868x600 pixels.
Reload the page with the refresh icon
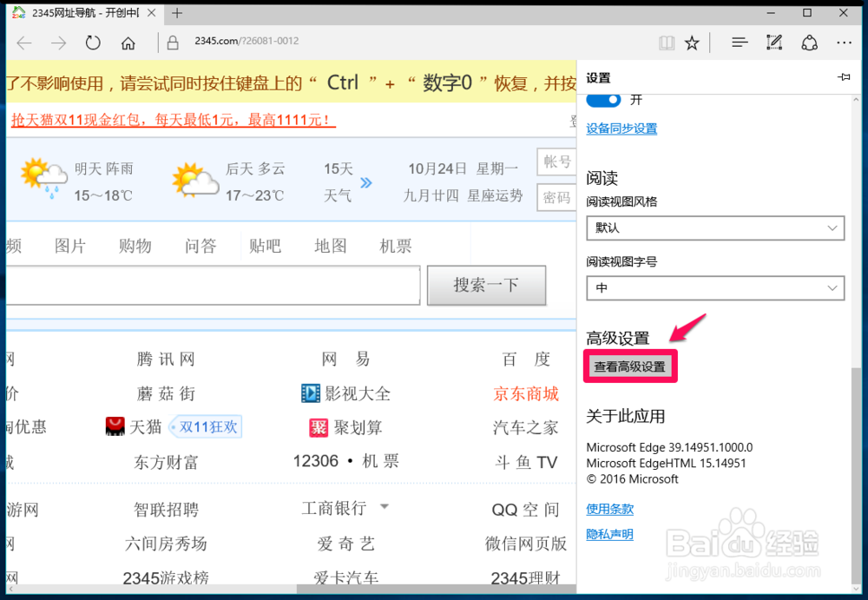pyautogui.click(x=93, y=43)
